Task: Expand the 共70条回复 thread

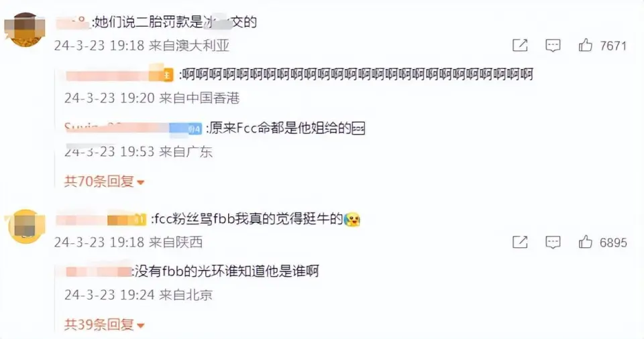Action: pos(105,182)
